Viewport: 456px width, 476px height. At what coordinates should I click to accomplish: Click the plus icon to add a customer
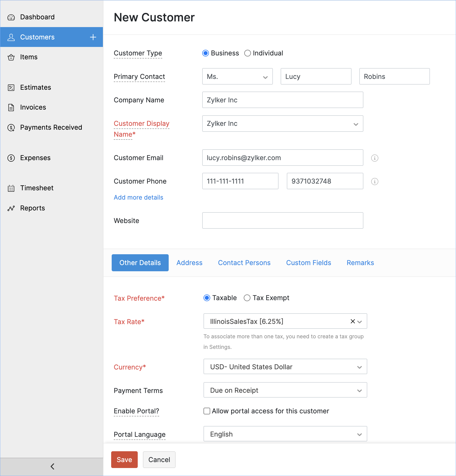click(x=93, y=37)
